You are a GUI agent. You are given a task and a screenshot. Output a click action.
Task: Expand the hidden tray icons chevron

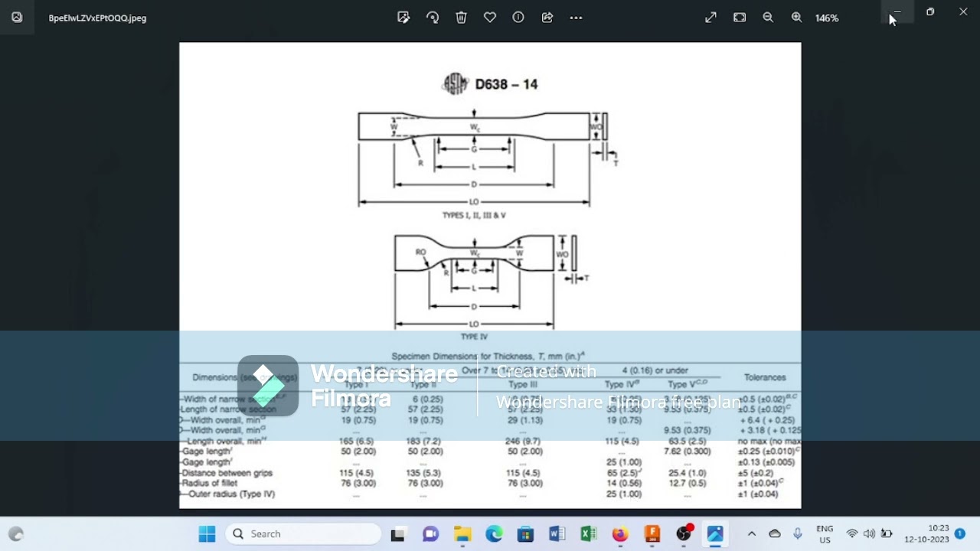click(x=752, y=534)
